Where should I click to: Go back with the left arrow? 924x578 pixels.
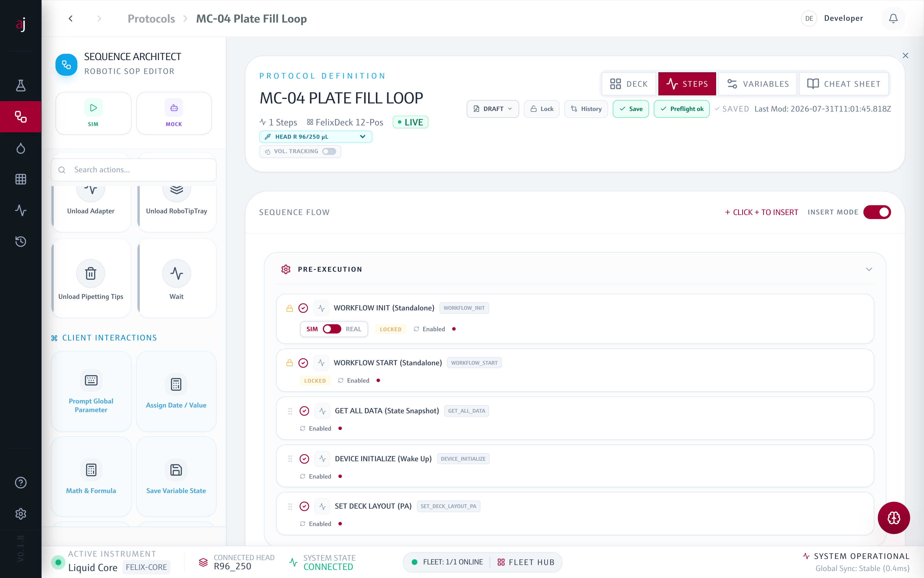(x=71, y=18)
